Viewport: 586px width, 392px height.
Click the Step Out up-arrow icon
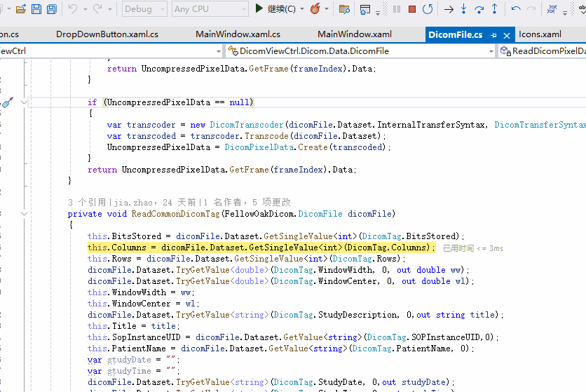point(494,8)
